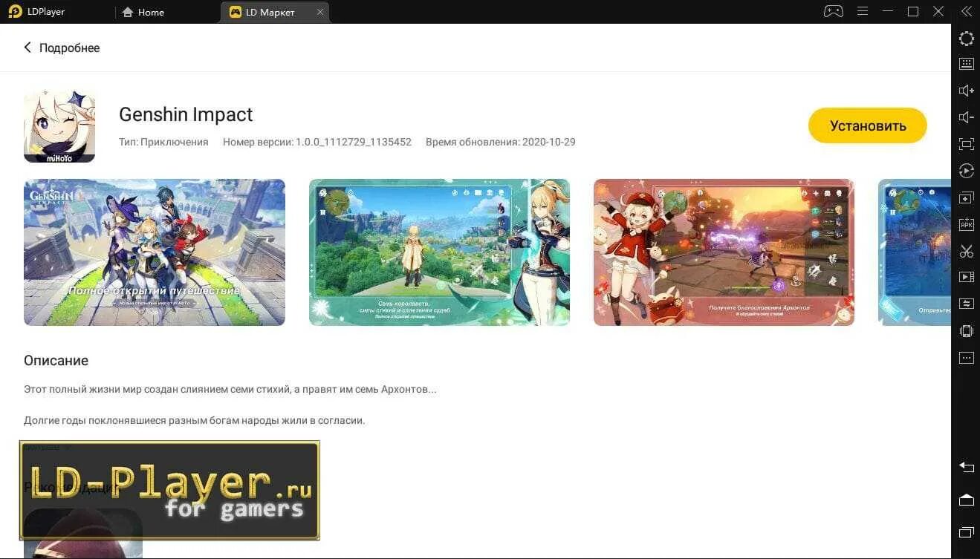Open the second screenshot showing green landscape
The image size is (980, 559).
(439, 252)
